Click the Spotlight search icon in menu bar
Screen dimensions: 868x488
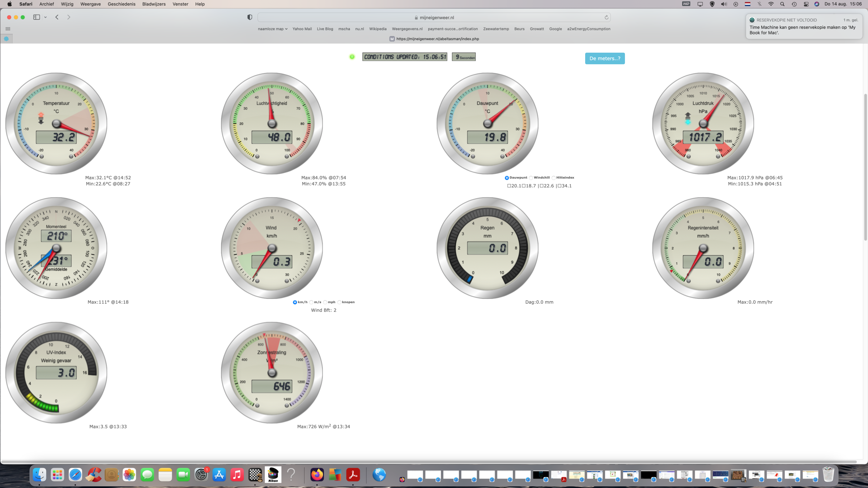pos(782,4)
